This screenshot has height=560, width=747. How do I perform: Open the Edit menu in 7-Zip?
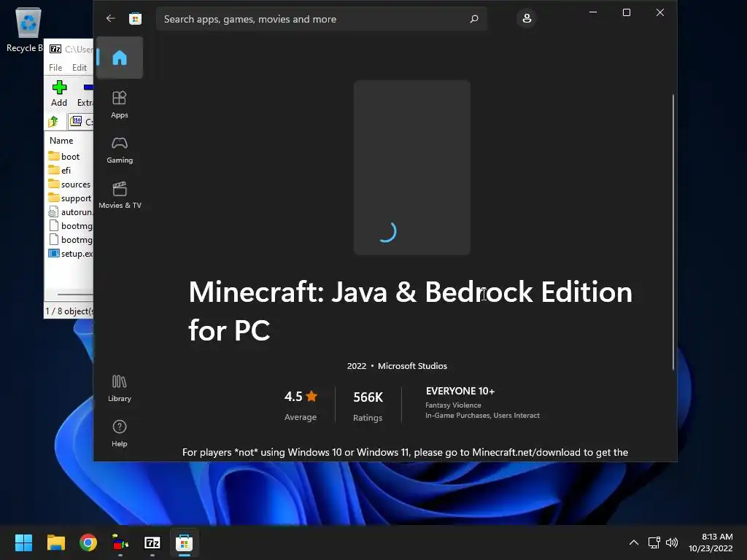coord(79,68)
